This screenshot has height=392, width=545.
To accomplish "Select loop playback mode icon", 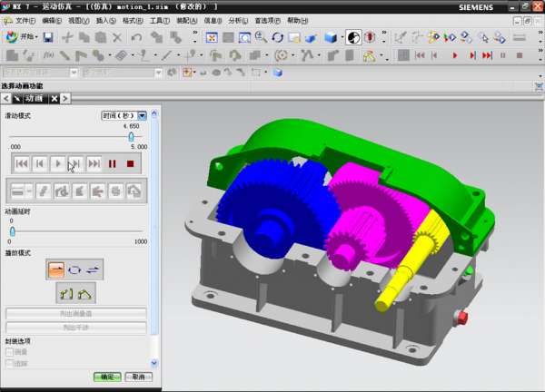I will click(74, 269).
